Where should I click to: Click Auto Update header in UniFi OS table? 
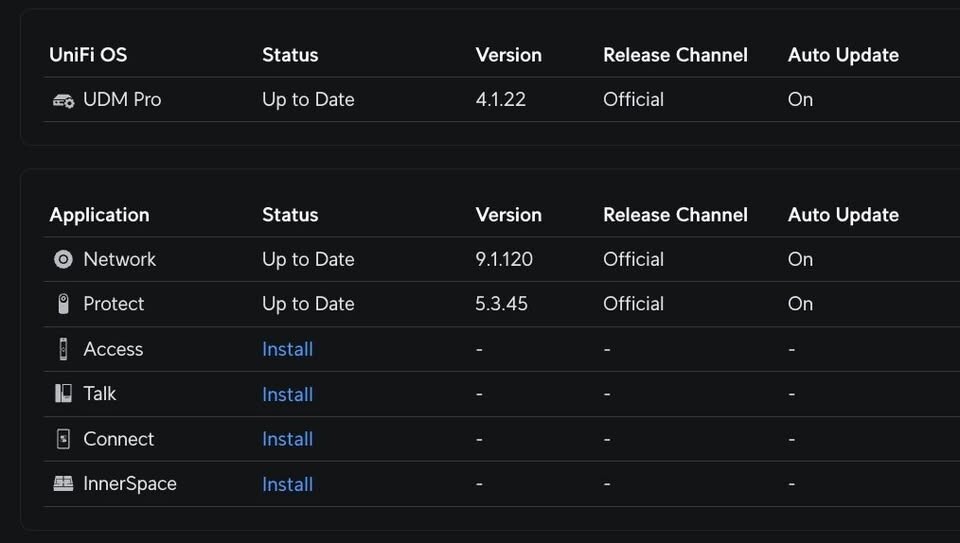[x=843, y=55]
